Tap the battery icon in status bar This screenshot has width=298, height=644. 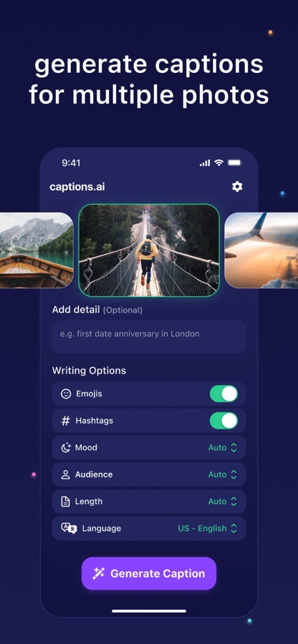click(235, 163)
